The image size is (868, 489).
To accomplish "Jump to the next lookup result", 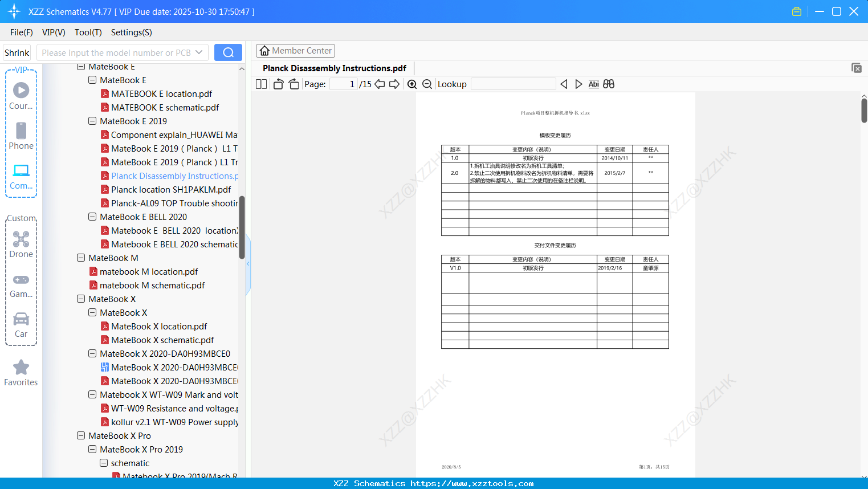I will (x=578, y=84).
